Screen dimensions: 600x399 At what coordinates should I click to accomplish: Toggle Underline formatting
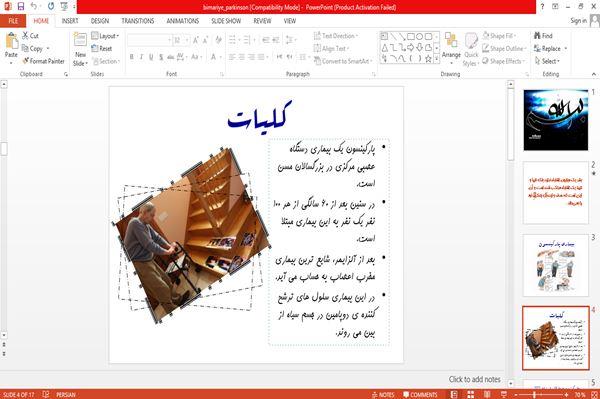tap(151, 57)
